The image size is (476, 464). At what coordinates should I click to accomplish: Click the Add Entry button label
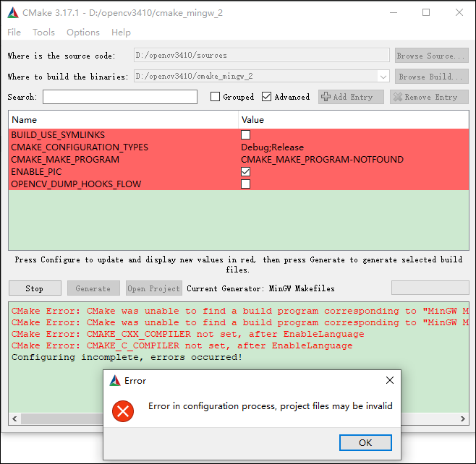click(x=353, y=97)
